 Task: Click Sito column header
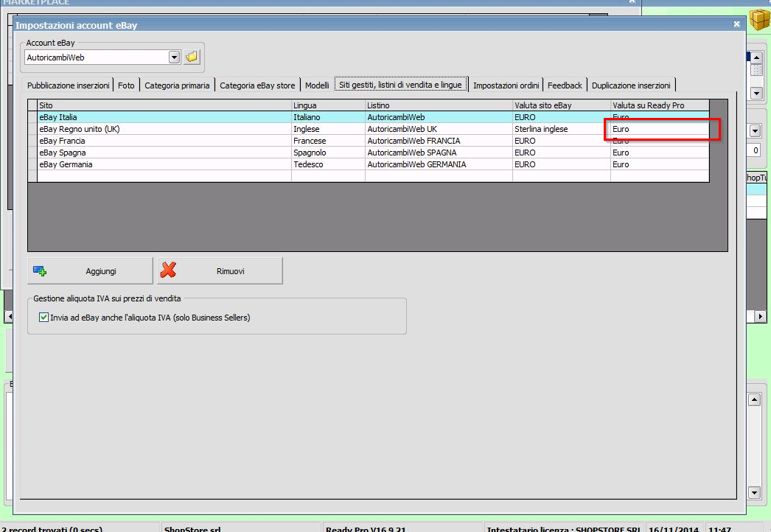click(x=164, y=105)
